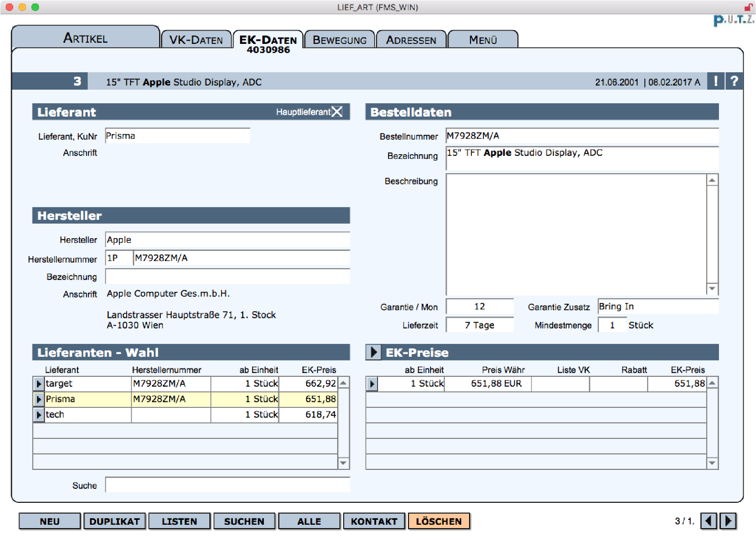Toggle the Hauptlieferant checkbox
756x541 pixels.
tap(337, 112)
